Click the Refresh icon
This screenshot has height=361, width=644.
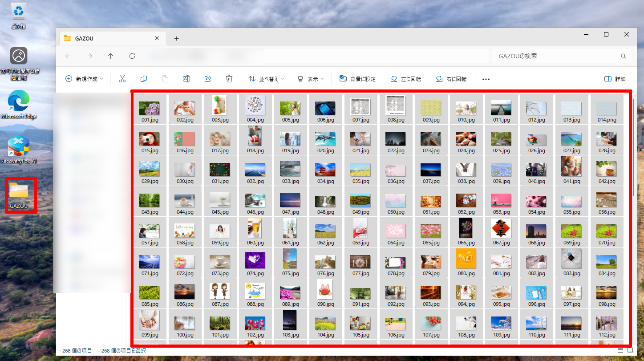point(132,56)
